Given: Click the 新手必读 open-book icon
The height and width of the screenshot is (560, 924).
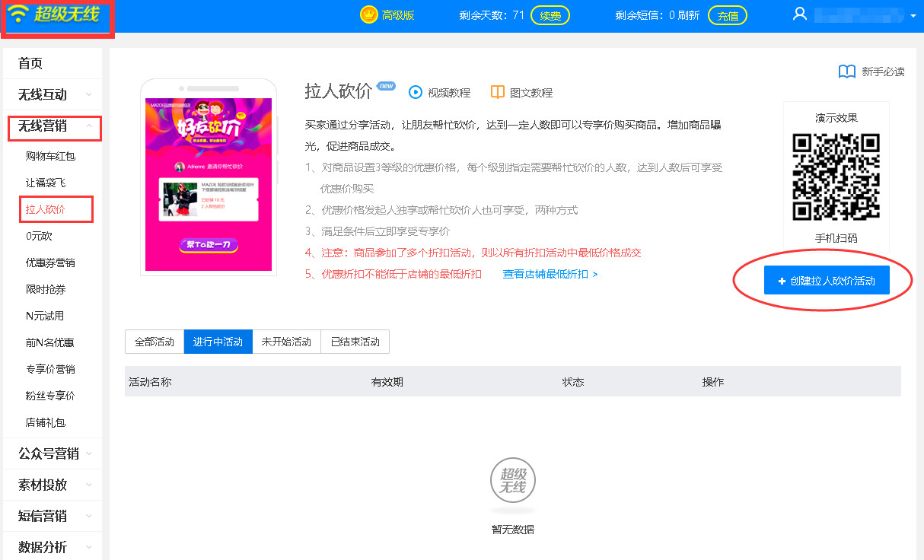Looking at the screenshot, I should (x=847, y=72).
